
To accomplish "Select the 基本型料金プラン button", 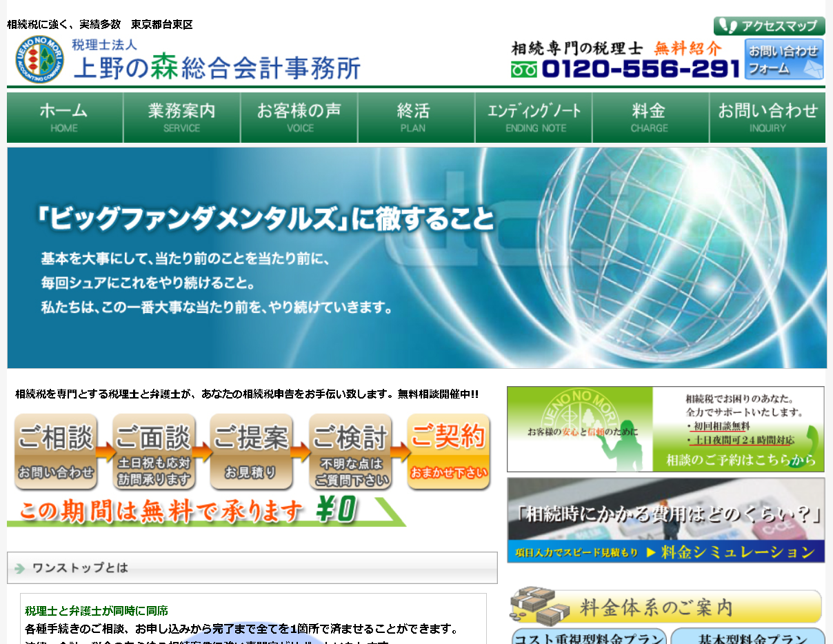I will pyautogui.click(x=747, y=637).
